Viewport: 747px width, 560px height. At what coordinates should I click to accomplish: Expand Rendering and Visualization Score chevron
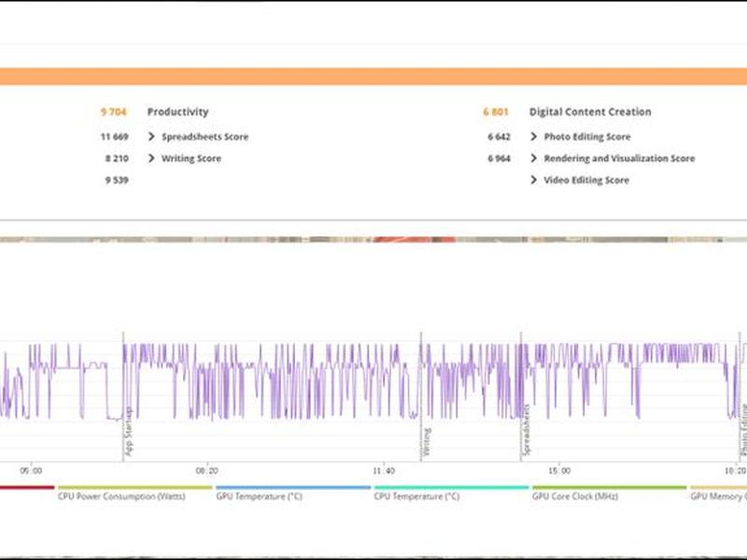[533, 158]
